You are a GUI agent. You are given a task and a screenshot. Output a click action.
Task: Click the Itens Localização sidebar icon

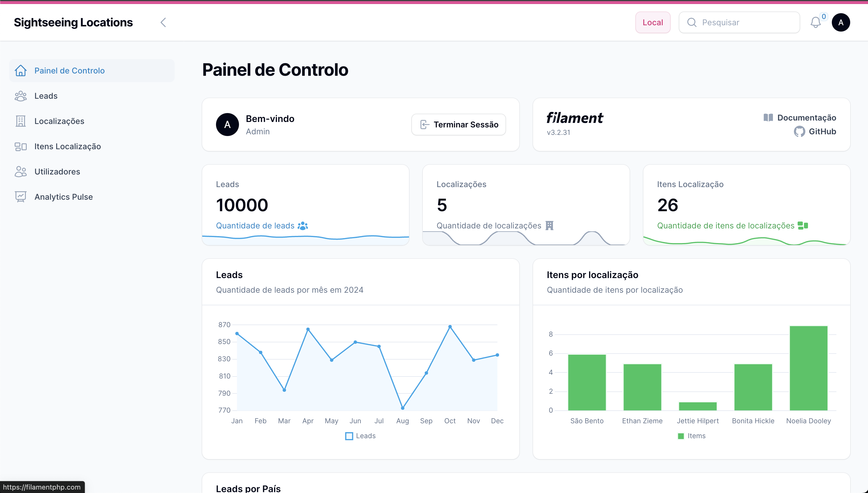point(21,146)
